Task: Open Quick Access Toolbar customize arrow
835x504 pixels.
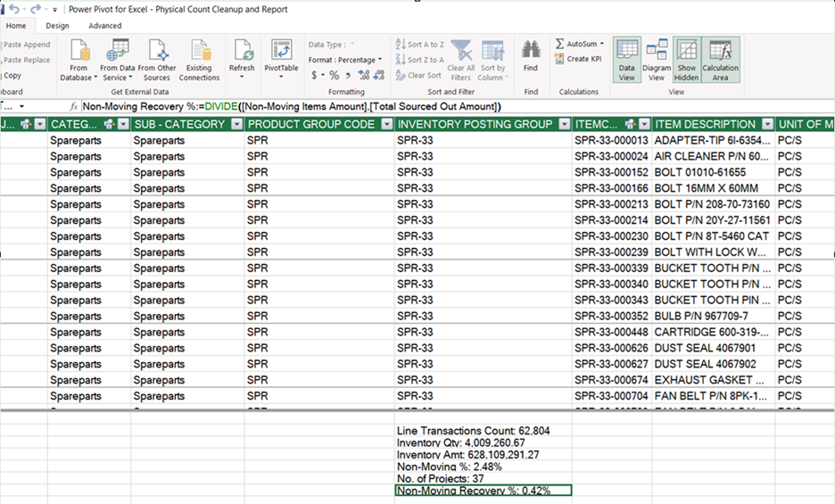Action: point(54,10)
